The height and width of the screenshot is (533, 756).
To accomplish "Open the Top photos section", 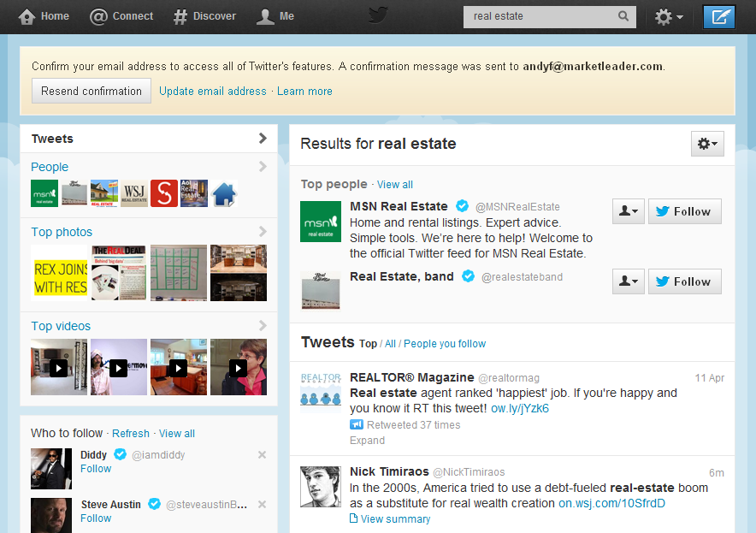I will (62, 232).
